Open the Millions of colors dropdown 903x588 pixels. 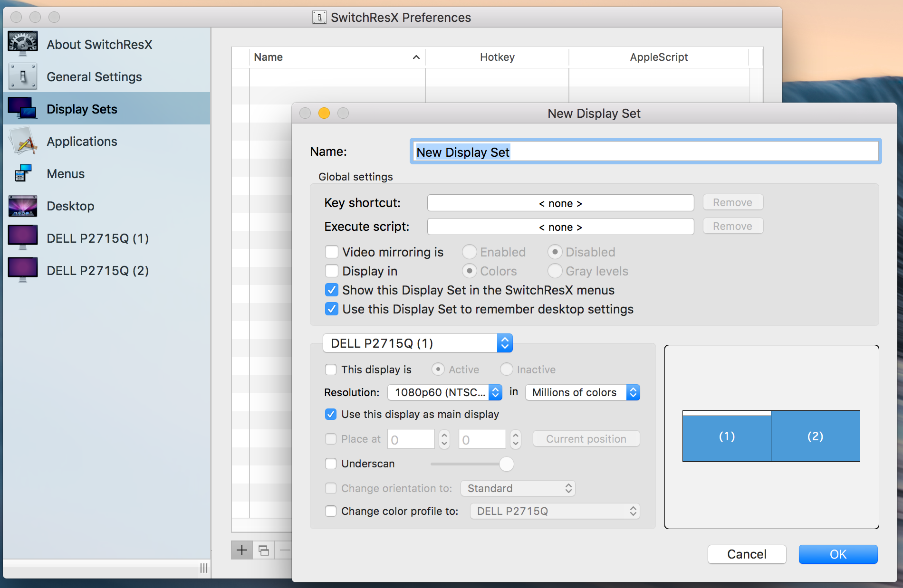583,392
